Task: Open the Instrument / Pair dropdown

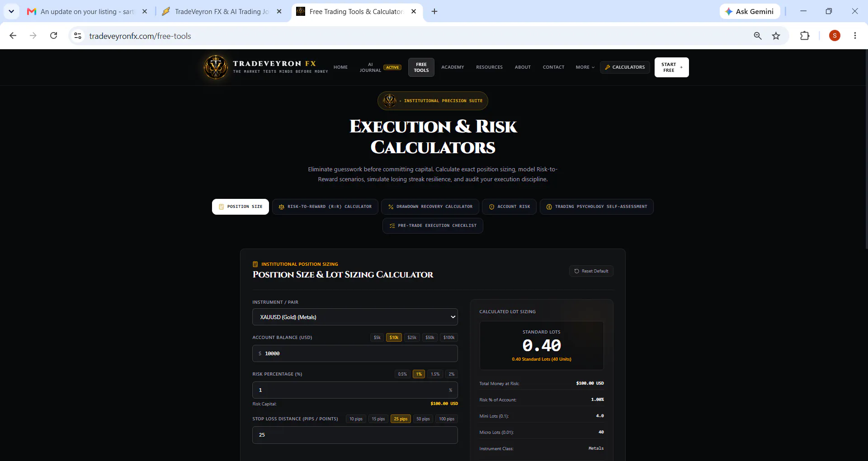Action: coord(355,317)
